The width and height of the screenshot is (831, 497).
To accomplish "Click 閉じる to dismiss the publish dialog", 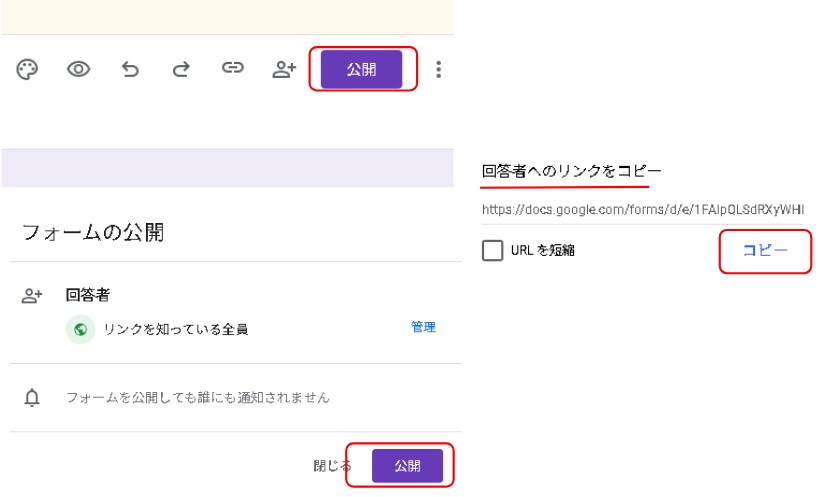I will click(x=332, y=466).
